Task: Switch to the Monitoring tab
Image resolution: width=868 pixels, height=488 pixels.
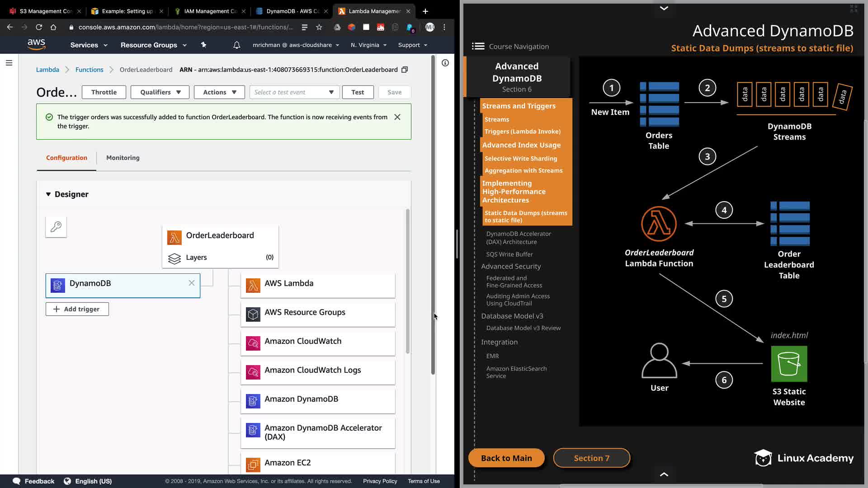Action: click(x=123, y=158)
